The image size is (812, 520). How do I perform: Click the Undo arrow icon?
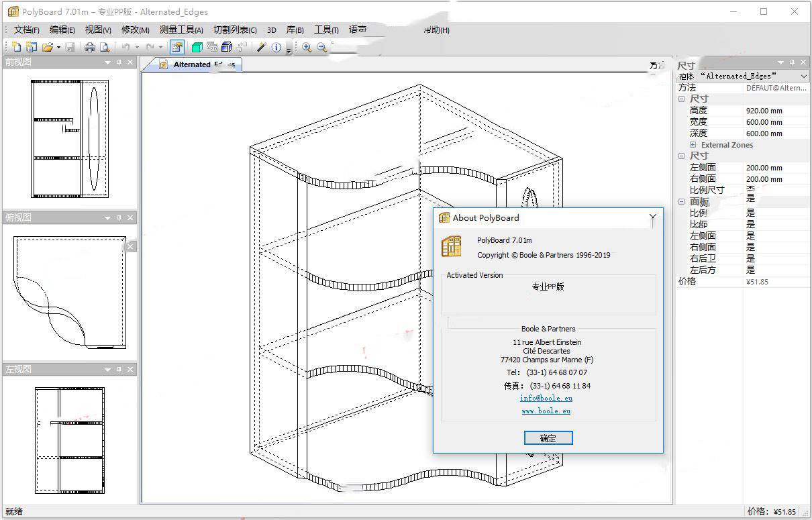pos(126,47)
